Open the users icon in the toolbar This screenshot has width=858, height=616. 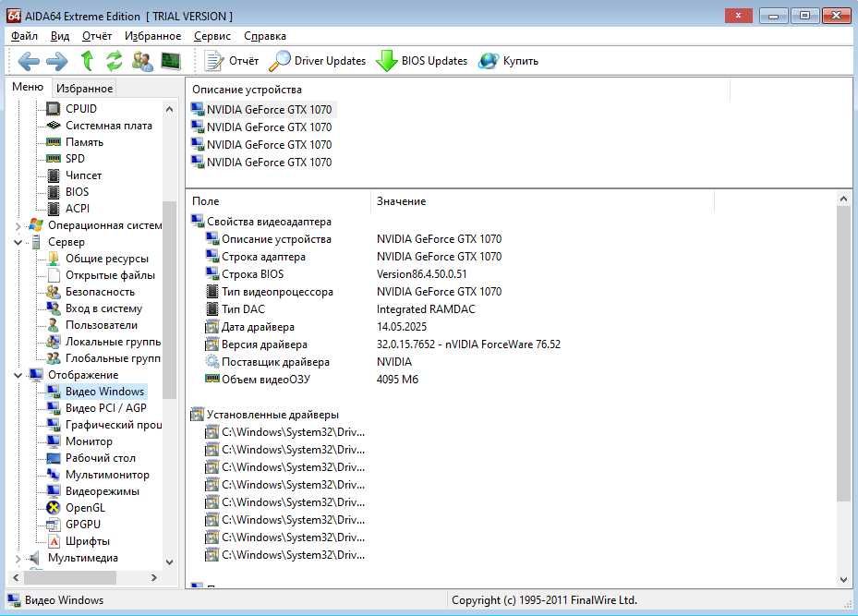142,61
